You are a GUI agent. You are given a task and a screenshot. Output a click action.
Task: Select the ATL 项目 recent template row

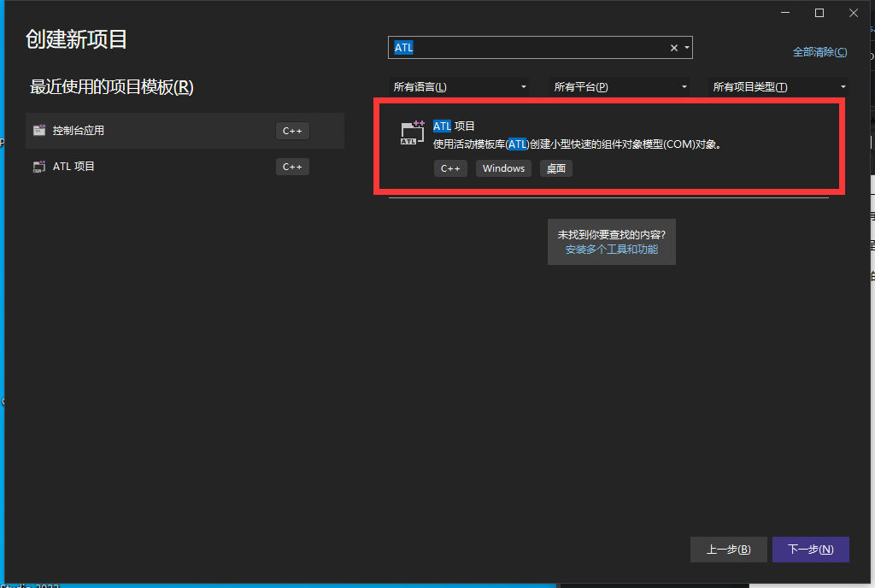coord(185,167)
